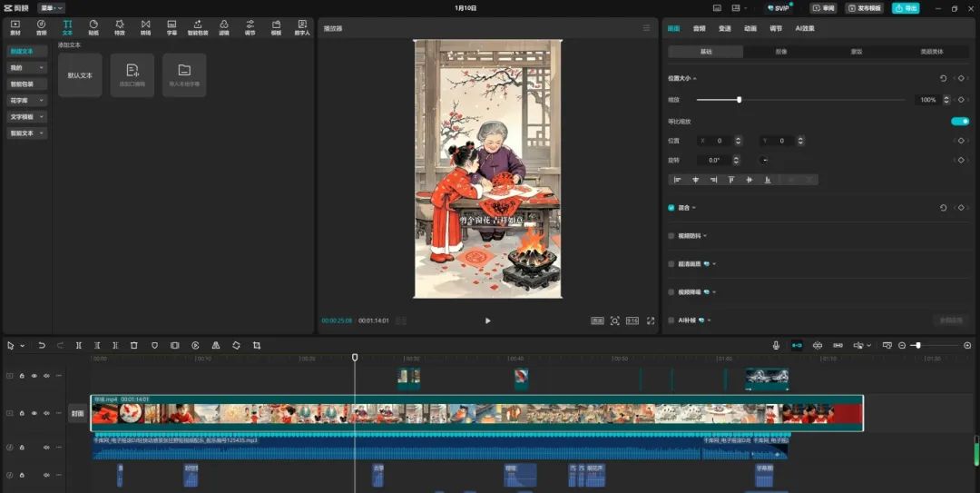
Task: Click the player menu hamburger icon
Action: [646, 28]
